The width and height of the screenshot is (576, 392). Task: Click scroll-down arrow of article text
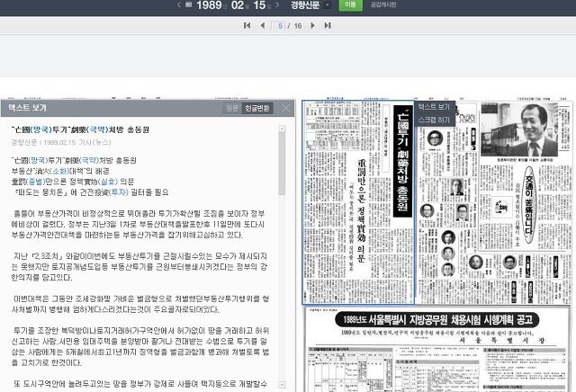(x=282, y=385)
